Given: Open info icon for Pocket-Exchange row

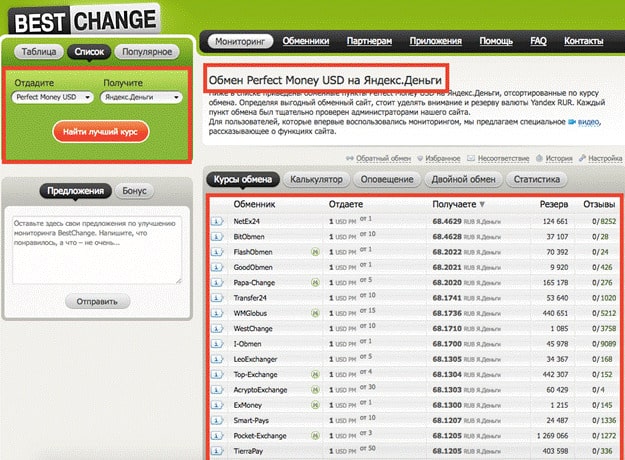Looking at the screenshot, I should pyautogui.click(x=217, y=436).
